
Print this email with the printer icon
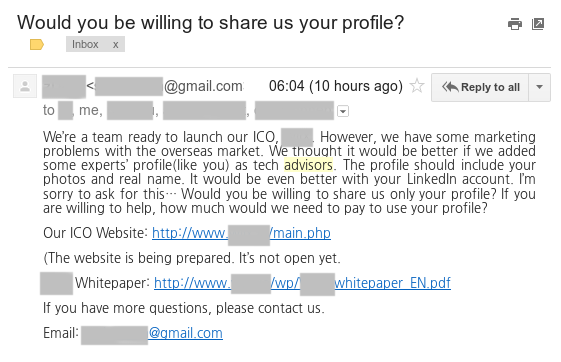pos(515,24)
